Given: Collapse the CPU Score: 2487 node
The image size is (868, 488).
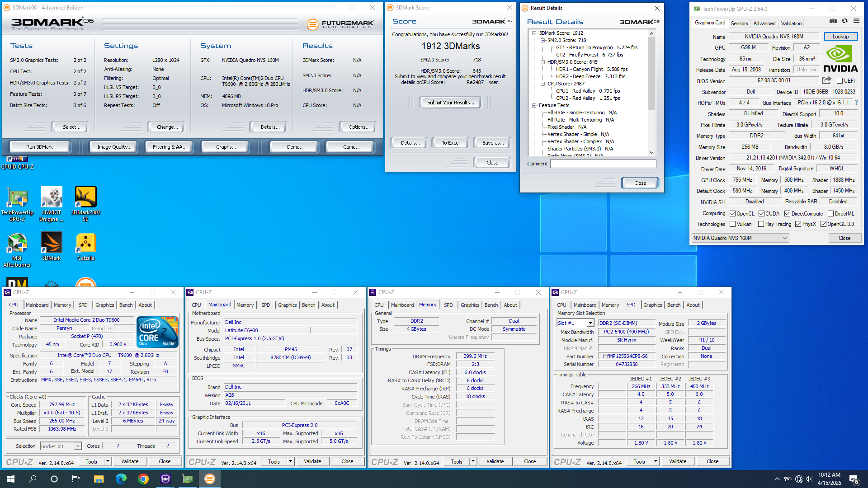Looking at the screenshot, I should [x=542, y=84].
